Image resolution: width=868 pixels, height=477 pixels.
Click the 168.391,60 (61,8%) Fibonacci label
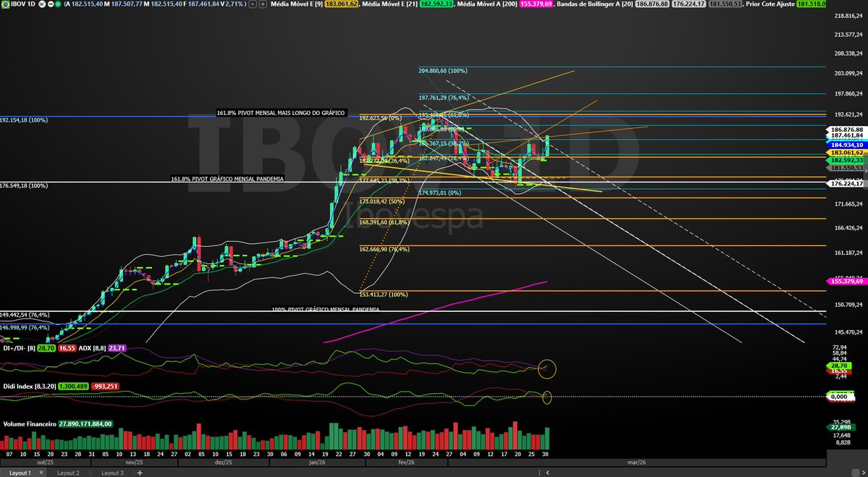pos(384,222)
